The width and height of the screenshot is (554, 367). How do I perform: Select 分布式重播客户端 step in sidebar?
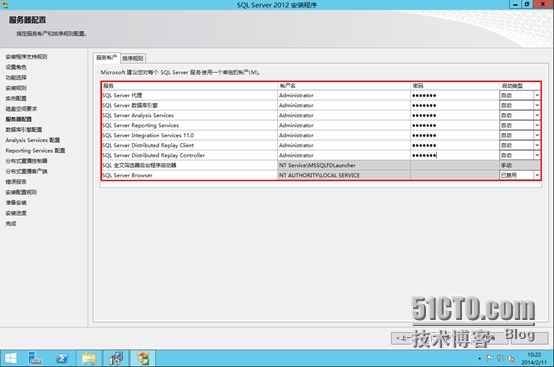click(26, 171)
